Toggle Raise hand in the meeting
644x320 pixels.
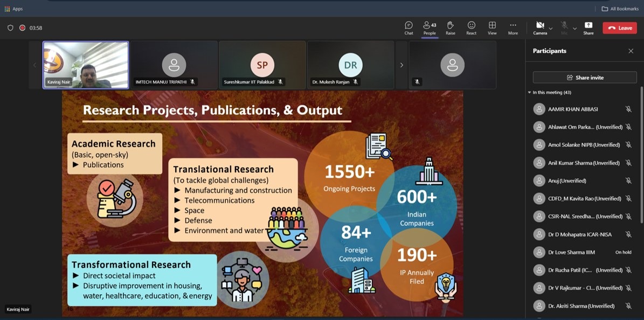point(450,28)
